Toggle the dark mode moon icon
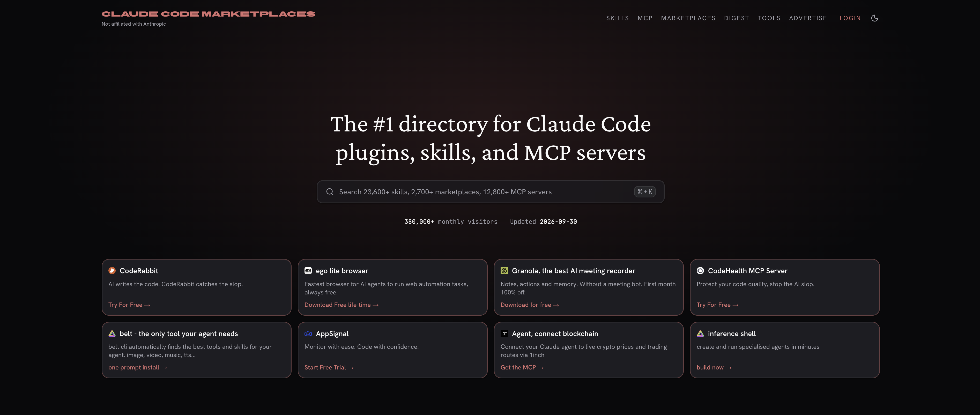The width and height of the screenshot is (980, 415). tap(875, 18)
